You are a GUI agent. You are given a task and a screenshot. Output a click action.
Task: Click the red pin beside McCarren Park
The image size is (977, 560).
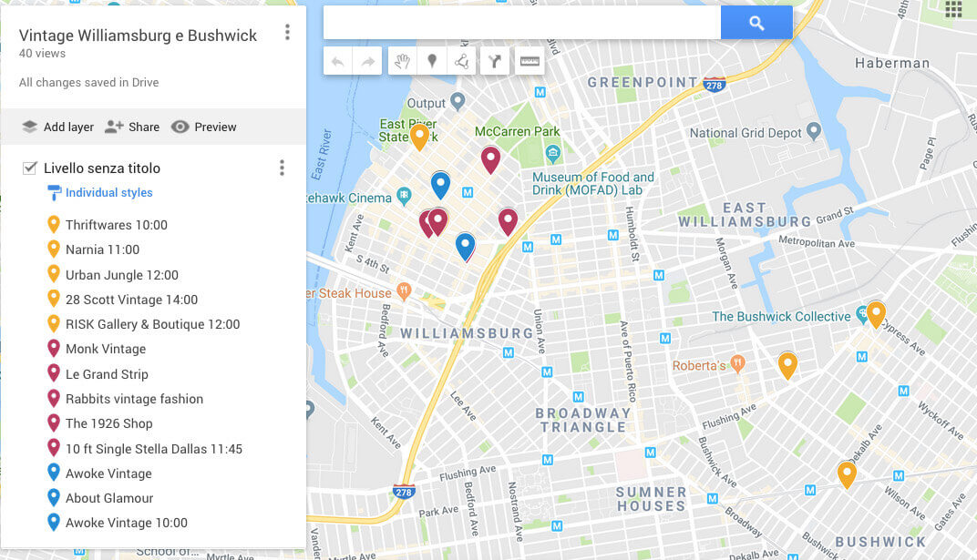(x=491, y=160)
